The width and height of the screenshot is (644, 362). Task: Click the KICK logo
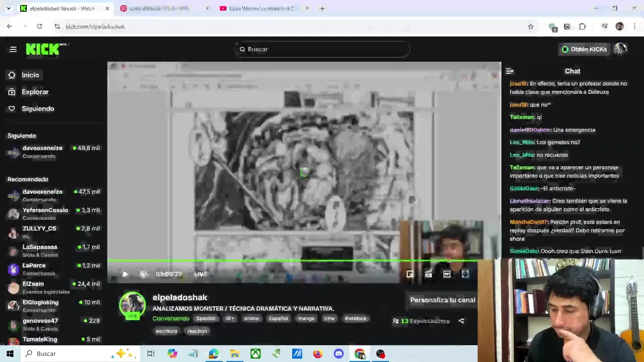(46, 49)
